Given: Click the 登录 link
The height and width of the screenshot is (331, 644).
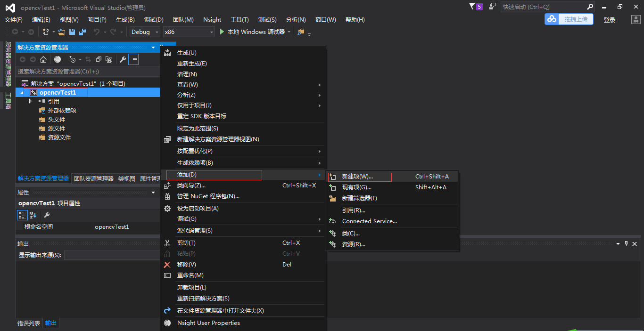Looking at the screenshot, I should point(609,19).
